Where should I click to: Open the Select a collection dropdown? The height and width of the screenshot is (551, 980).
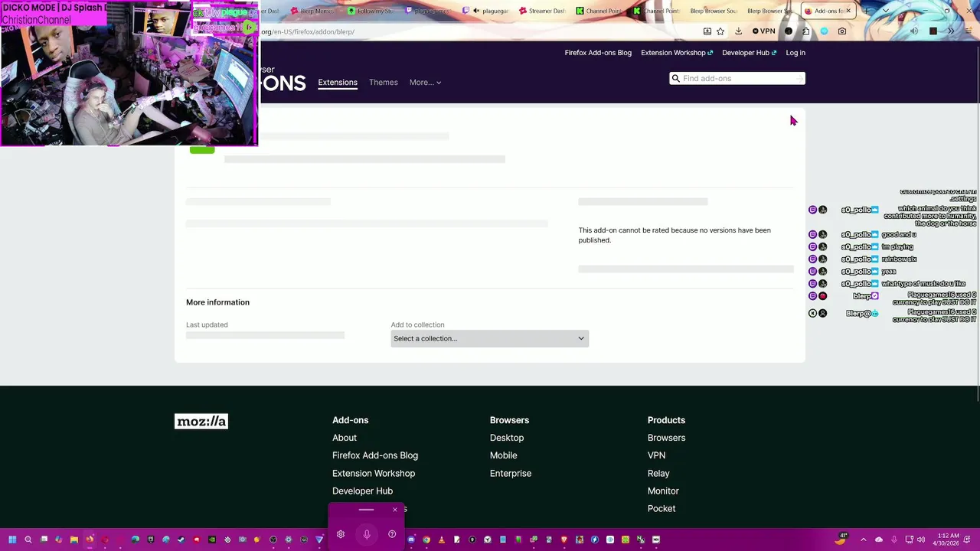[489, 338]
